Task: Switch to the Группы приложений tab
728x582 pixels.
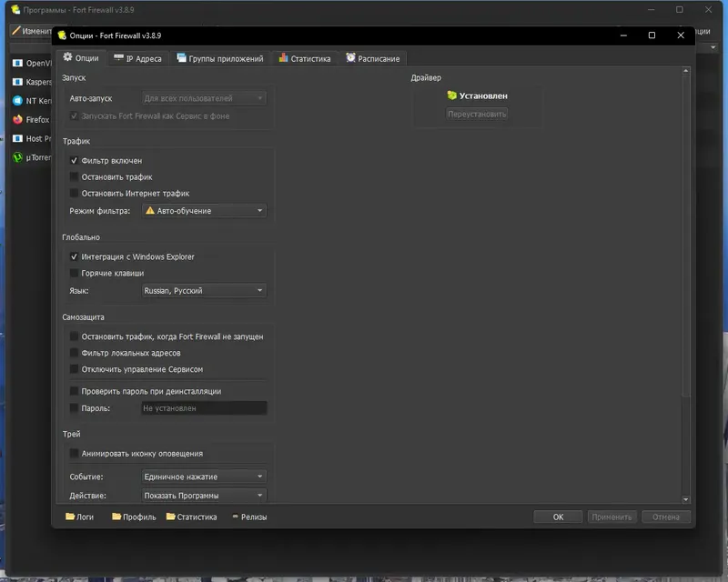Action: tap(220, 58)
